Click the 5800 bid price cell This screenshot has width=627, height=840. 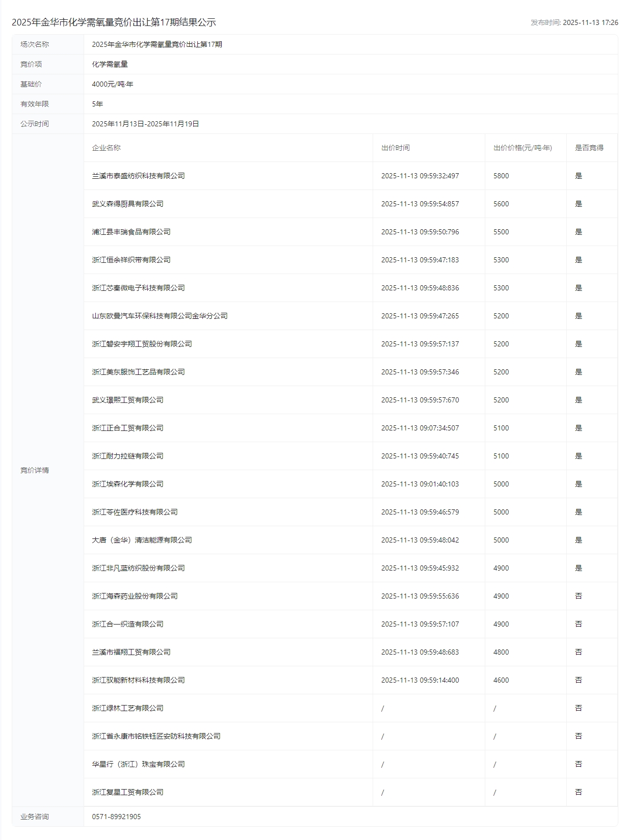pyautogui.click(x=501, y=176)
